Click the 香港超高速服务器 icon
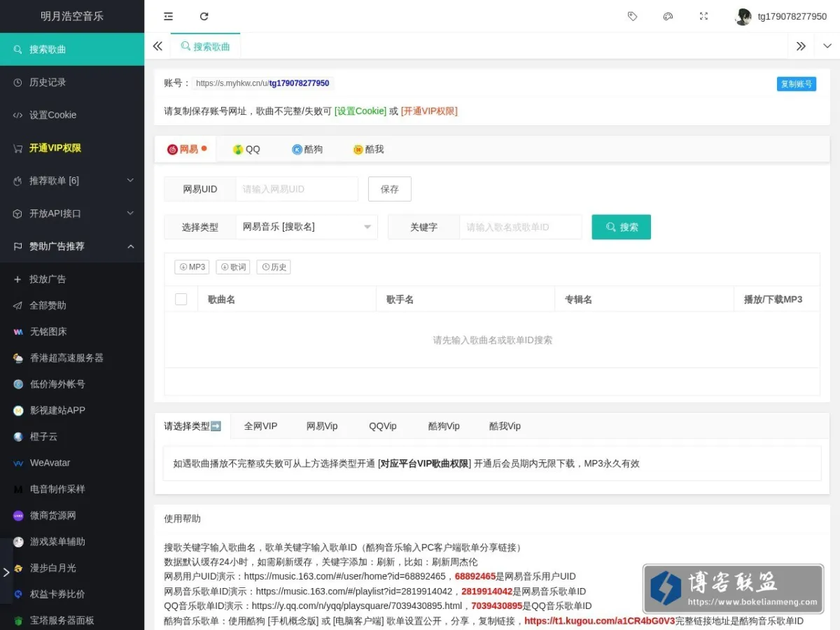Screen dimensions: 840x630 point(18,358)
